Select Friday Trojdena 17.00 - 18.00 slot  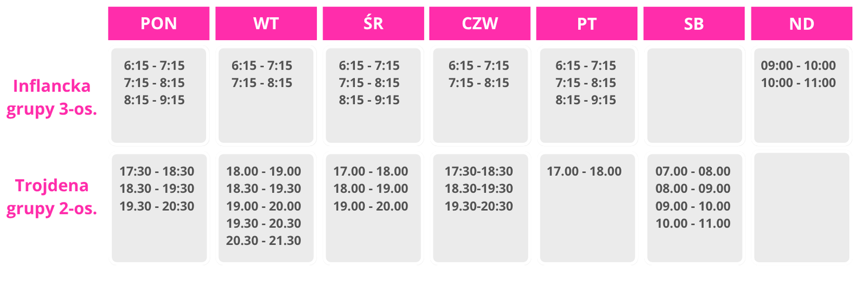(584, 171)
